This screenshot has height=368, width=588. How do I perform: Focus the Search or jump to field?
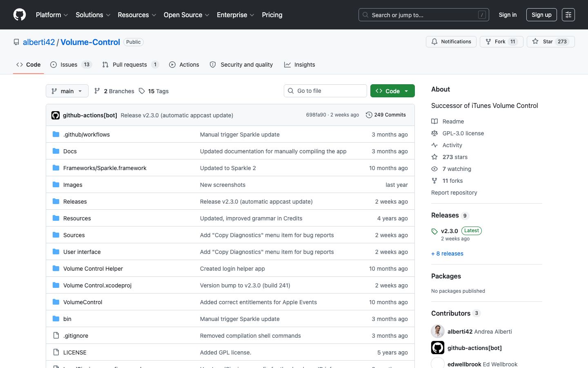pyautogui.click(x=424, y=15)
